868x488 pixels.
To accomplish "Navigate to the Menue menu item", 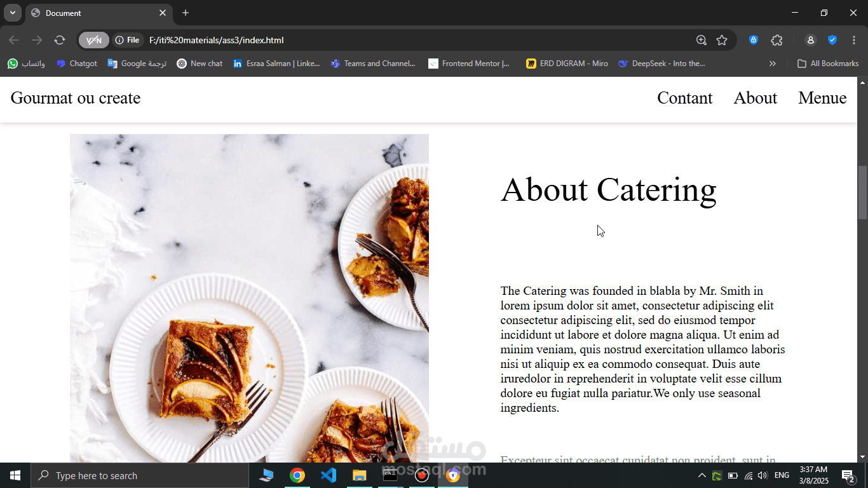I will pyautogui.click(x=822, y=98).
